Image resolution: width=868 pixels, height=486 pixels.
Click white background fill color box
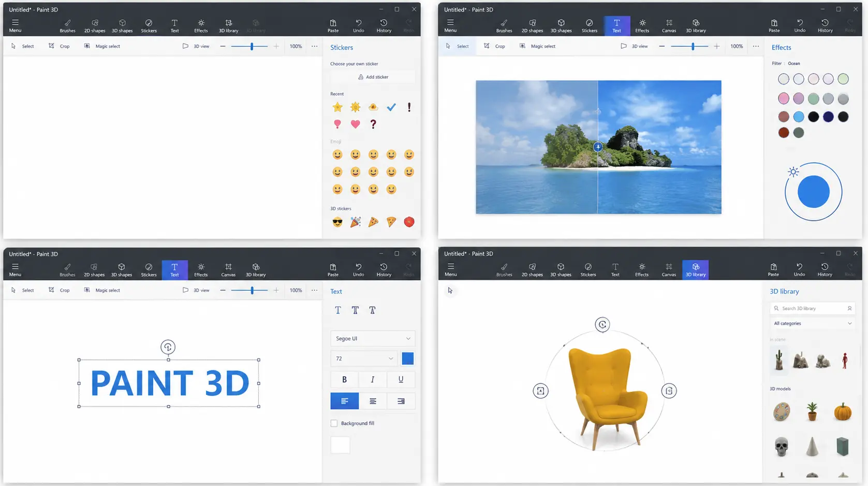340,445
